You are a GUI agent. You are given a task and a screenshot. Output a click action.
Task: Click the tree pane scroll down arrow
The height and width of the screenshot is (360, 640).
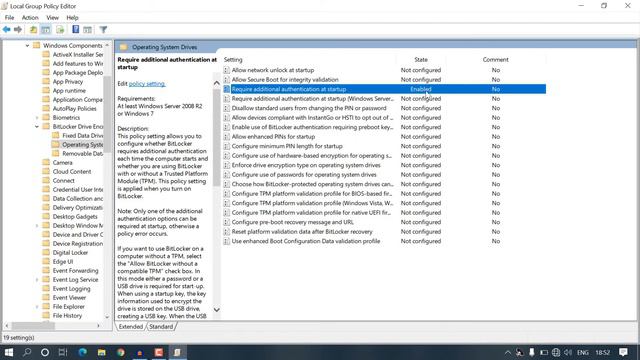coord(107,316)
